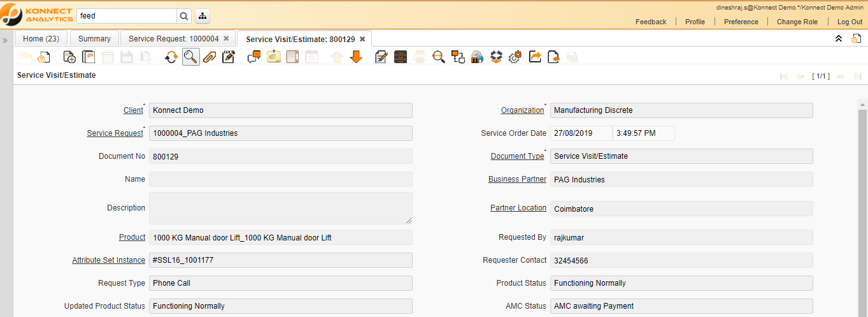
Task: Click the Product Status field on the right
Action: tap(681, 283)
